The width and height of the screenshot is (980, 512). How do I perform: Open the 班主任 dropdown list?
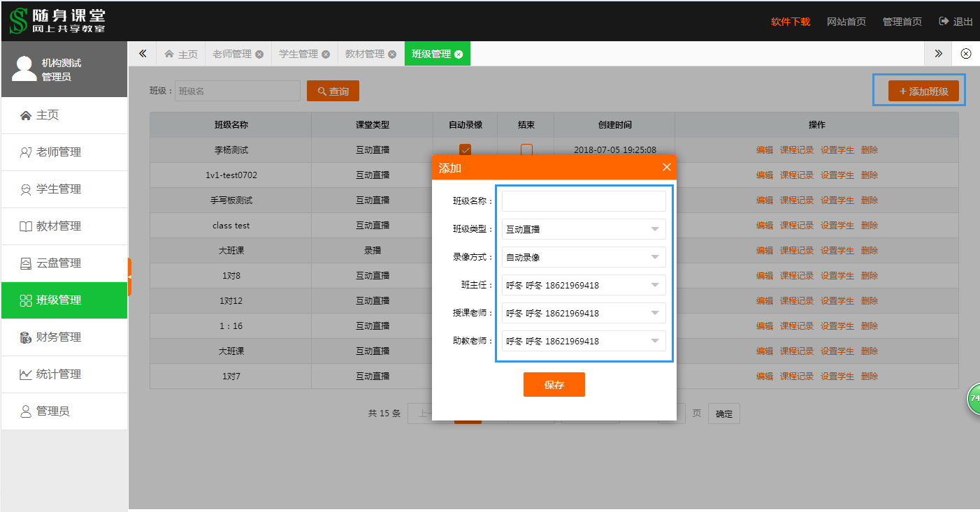click(584, 285)
